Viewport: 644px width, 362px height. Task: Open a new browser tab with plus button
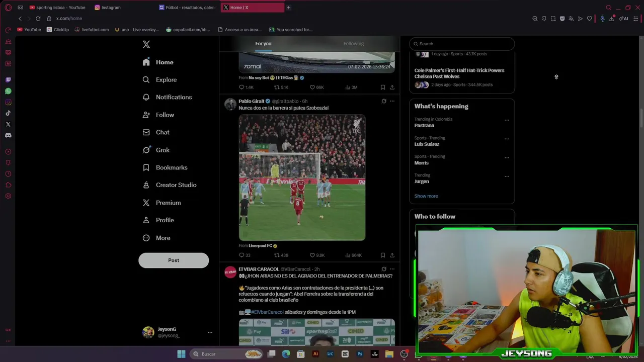(x=288, y=8)
